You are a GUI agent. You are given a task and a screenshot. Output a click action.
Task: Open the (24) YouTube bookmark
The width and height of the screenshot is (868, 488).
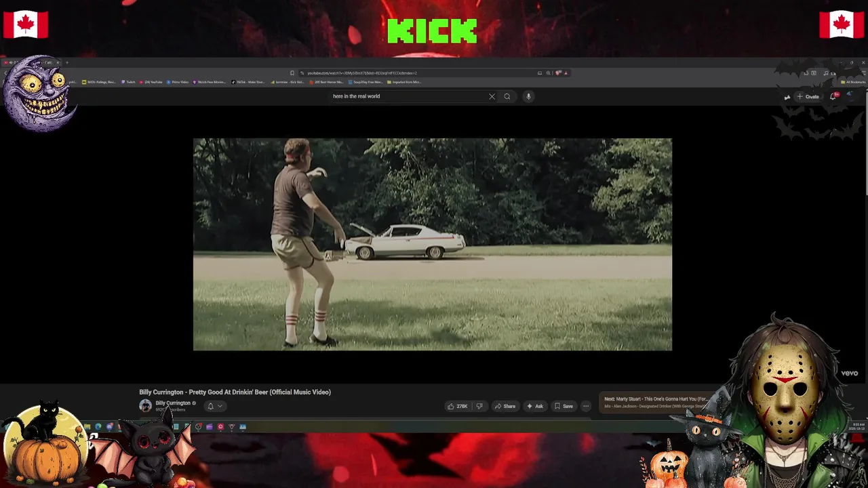pos(151,82)
